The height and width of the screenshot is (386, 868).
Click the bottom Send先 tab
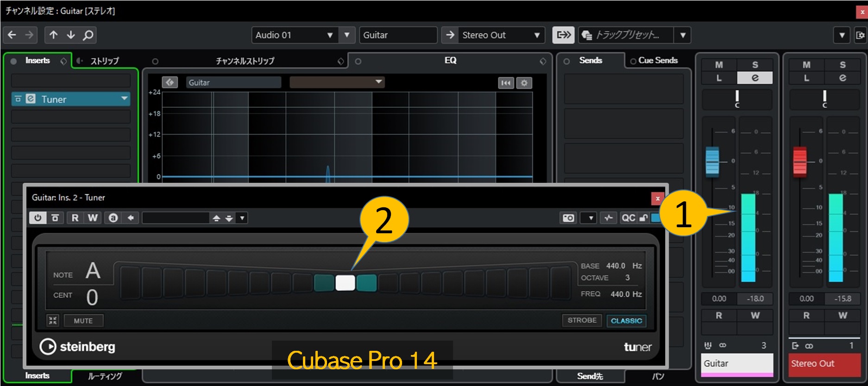tap(590, 376)
